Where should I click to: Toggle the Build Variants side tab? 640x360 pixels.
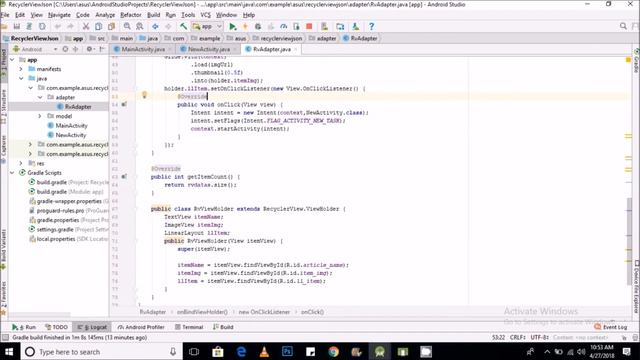point(4,249)
